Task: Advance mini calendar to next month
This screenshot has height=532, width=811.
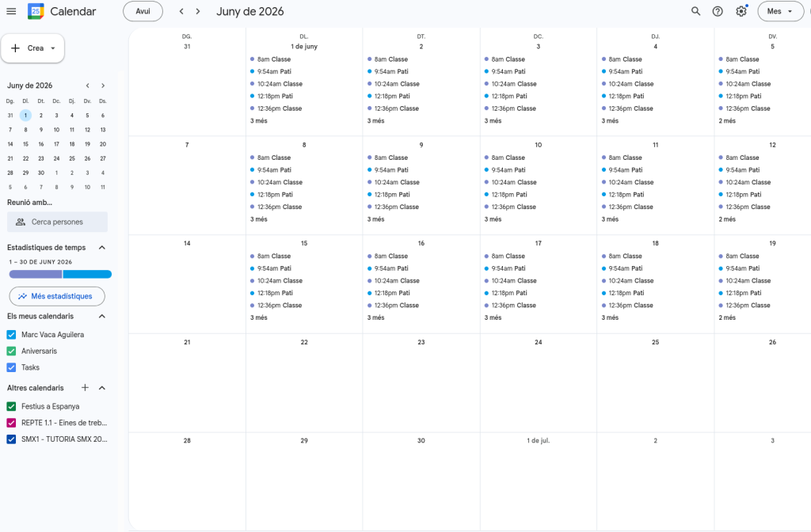Action: tap(103, 85)
